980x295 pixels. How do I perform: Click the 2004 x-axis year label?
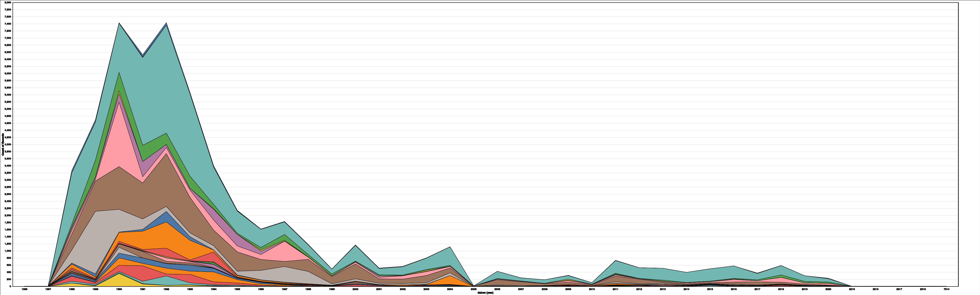click(450, 290)
